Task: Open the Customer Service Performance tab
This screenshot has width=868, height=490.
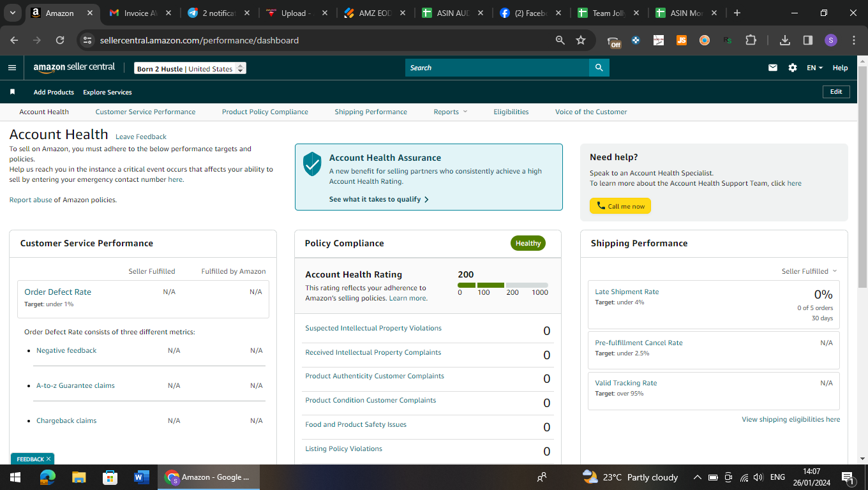Action: pyautogui.click(x=146, y=112)
